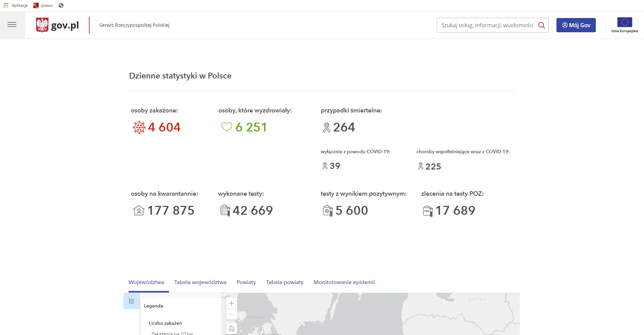Click the map area near Ryga
The width and height of the screenshot is (644, 335).
450,300
